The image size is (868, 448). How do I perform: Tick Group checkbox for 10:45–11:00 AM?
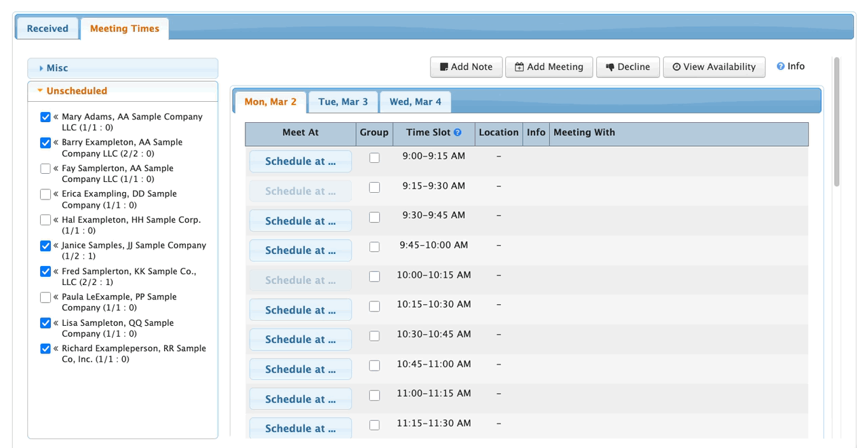coord(374,366)
